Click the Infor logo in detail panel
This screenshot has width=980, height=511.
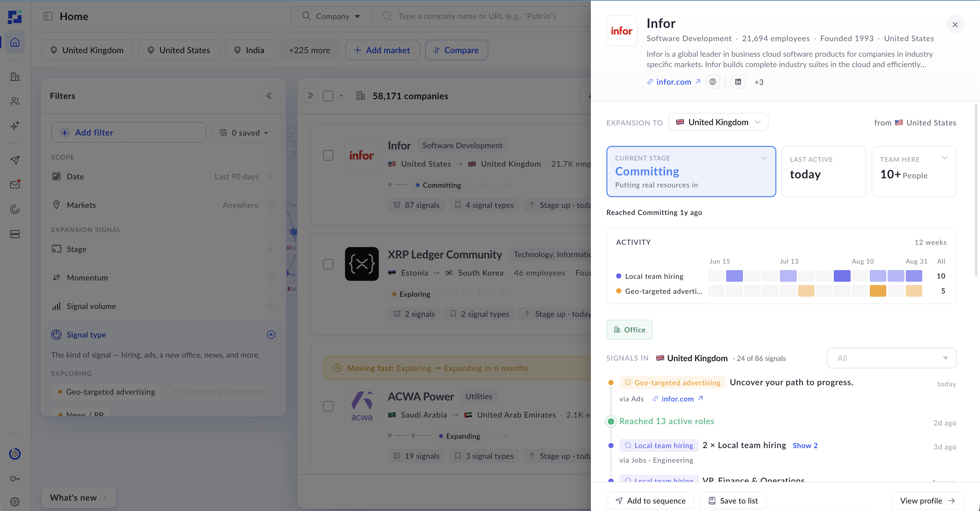pos(622,30)
